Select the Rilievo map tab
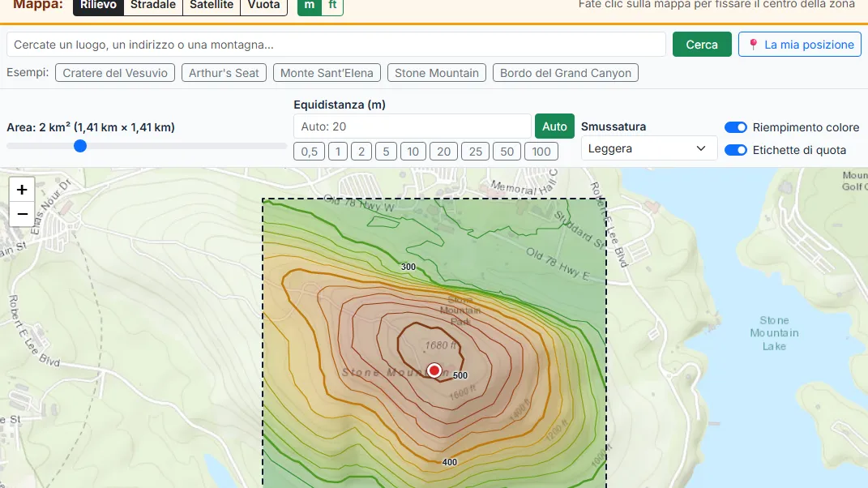Screen dimensions: 868x488 pos(99,5)
